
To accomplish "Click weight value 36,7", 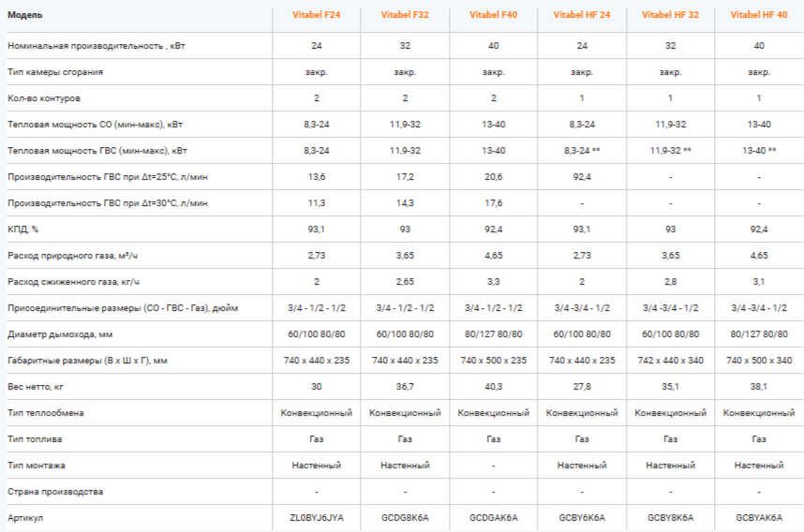I will [405, 387].
